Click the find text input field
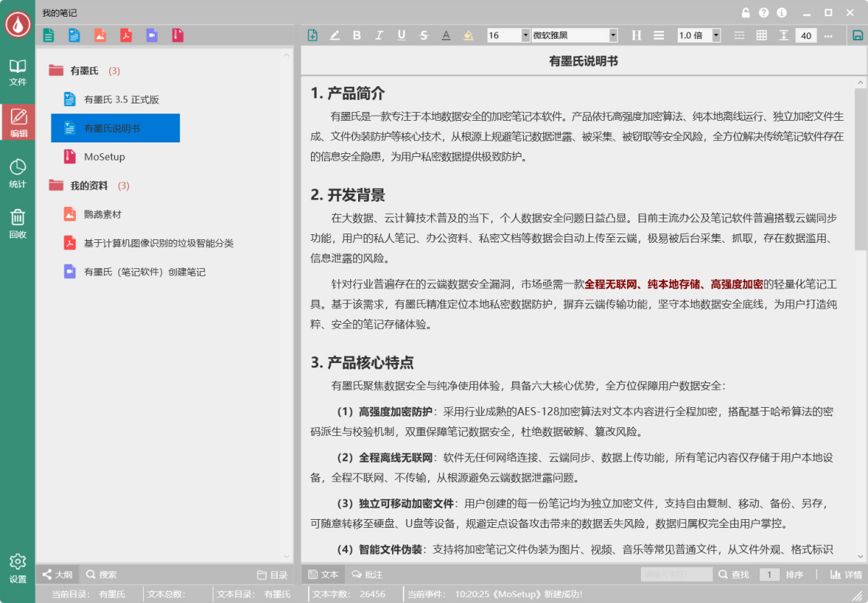This screenshot has height=603, width=868. tap(676, 575)
